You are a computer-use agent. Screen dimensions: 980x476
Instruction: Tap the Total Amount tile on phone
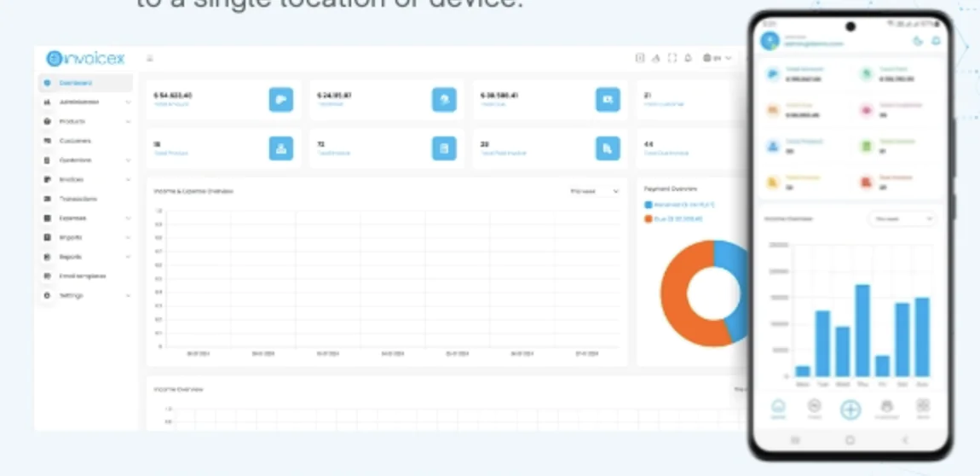(805, 74)
